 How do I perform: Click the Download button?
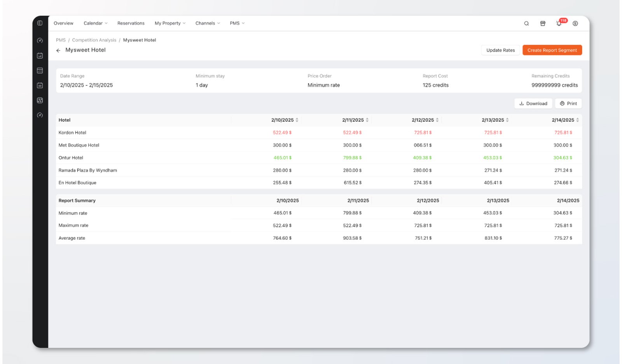click(533, 103)
